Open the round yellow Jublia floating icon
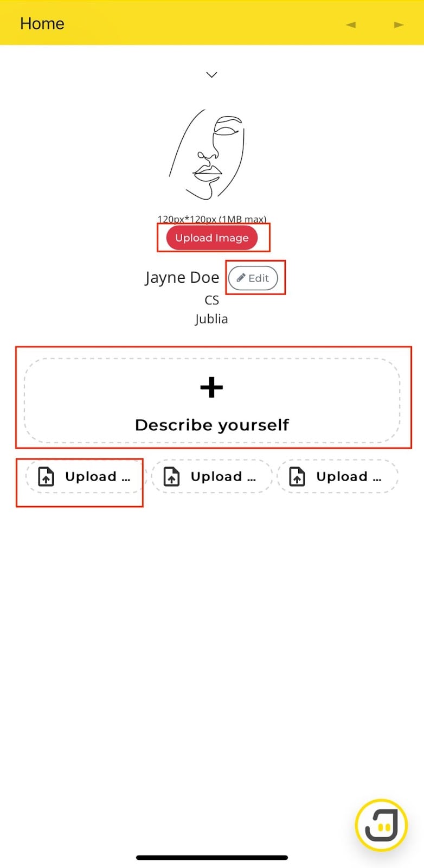The width and height of the screenshot is (424, 868). tap(381, 825)
